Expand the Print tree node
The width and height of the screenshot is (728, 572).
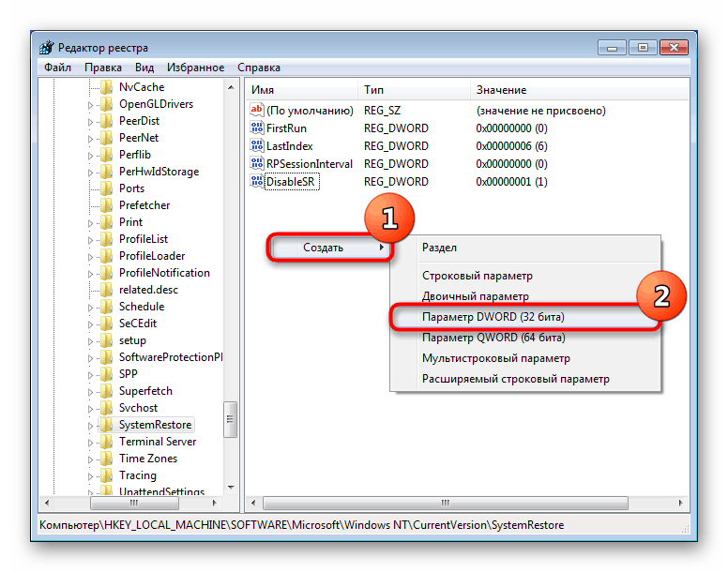click(x=91, y=223)
